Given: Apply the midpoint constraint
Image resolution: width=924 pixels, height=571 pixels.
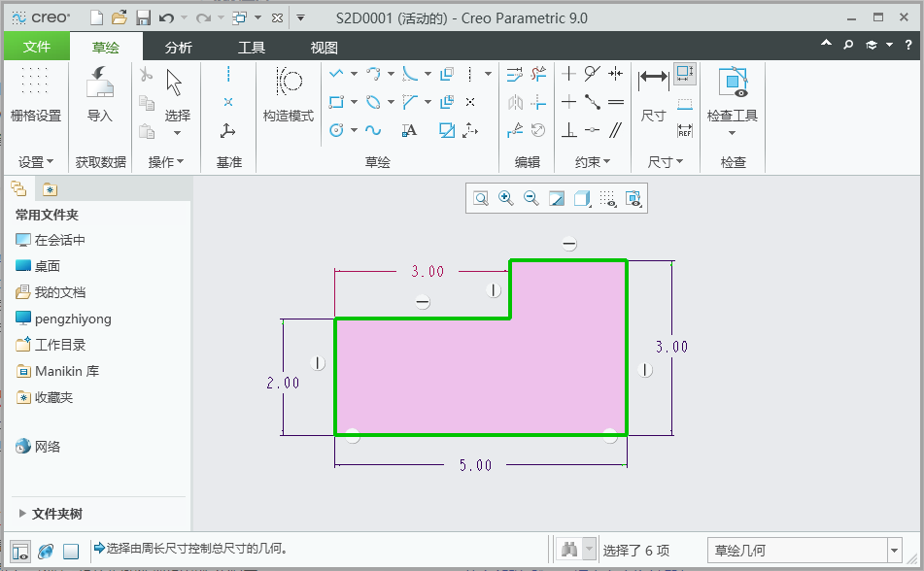Looking at the screenshot, I should [x=593, y=102].
